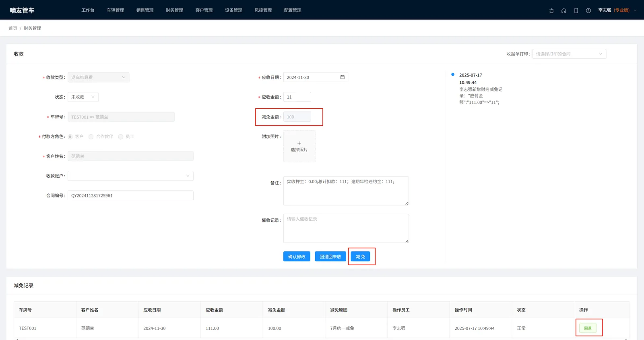
Task: Expand the 收款账户 dropdown
Action: (x=130, y=176)
